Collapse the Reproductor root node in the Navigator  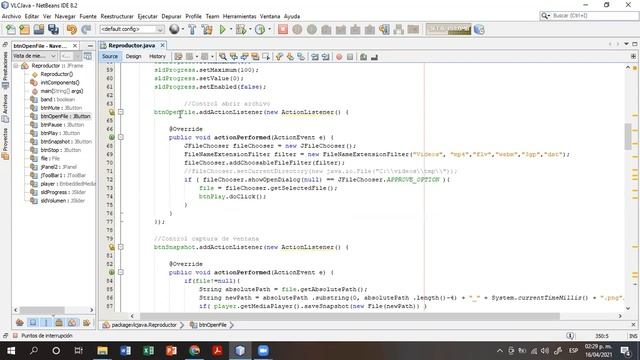(16, 66)
